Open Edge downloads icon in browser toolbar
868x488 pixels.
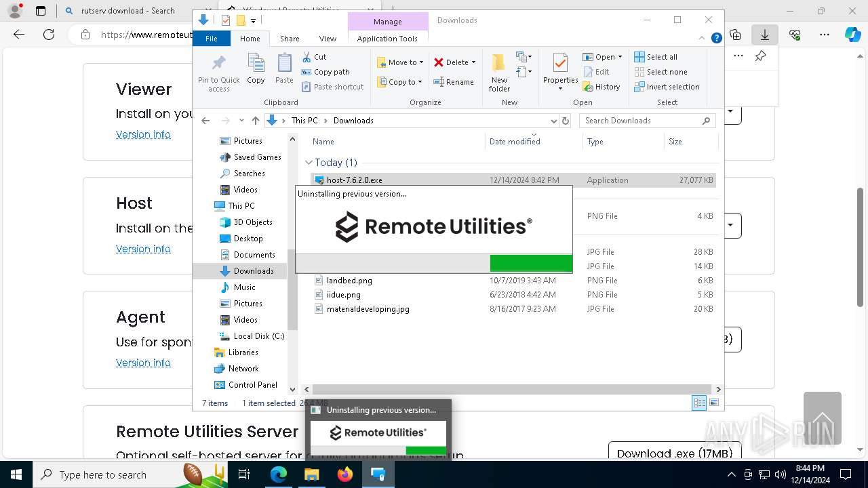coord(764,35)
